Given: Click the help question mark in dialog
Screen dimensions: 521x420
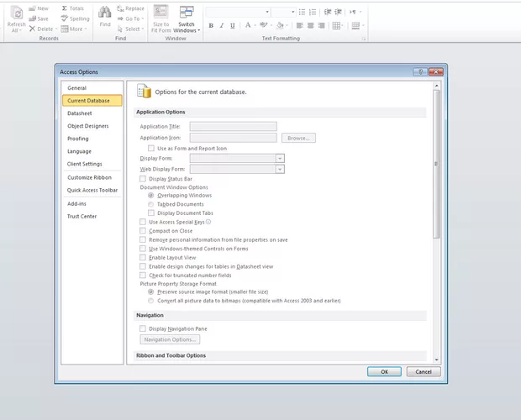Looking at the screenshot, I should [419, 72].
